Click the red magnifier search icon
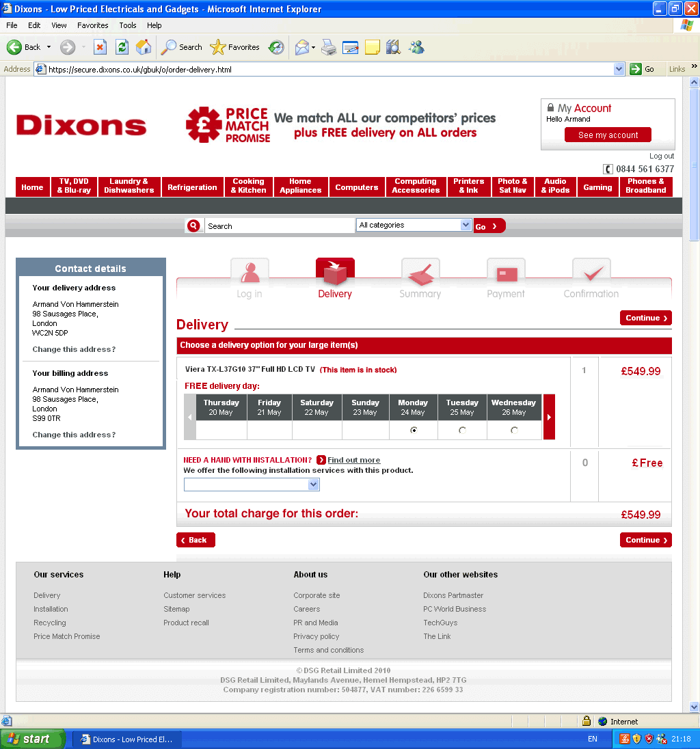The image size is (700, 749). coord(193,226)
